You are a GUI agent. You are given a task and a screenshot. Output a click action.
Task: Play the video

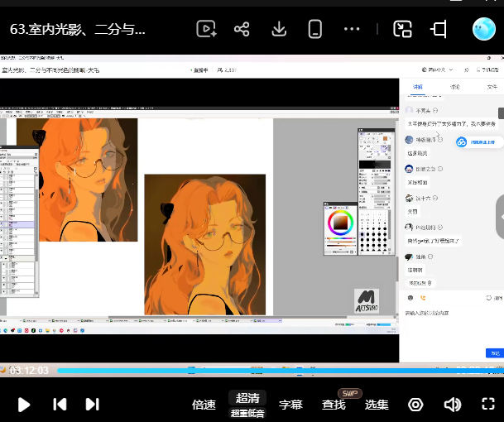coord(24,405)
